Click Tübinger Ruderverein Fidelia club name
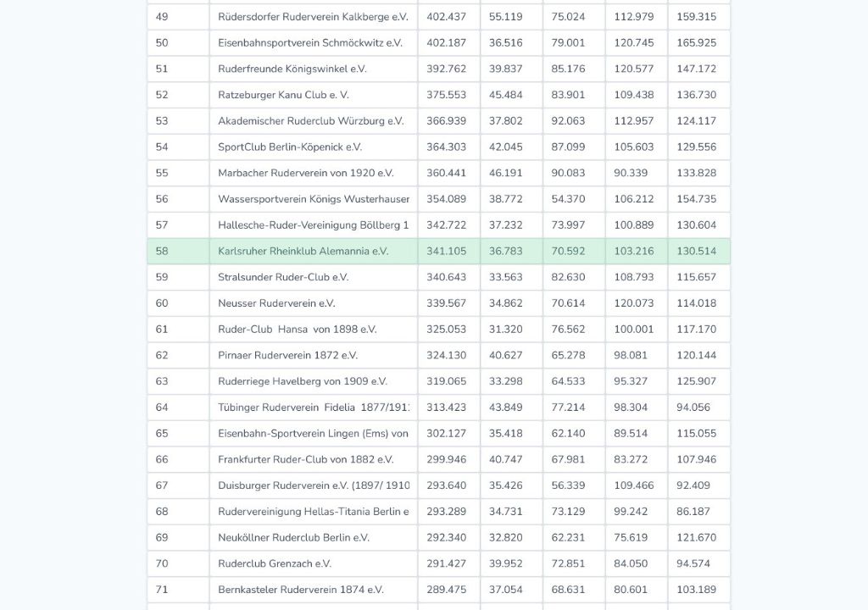This screenshot has width=868, height=610. pos(314,407)
